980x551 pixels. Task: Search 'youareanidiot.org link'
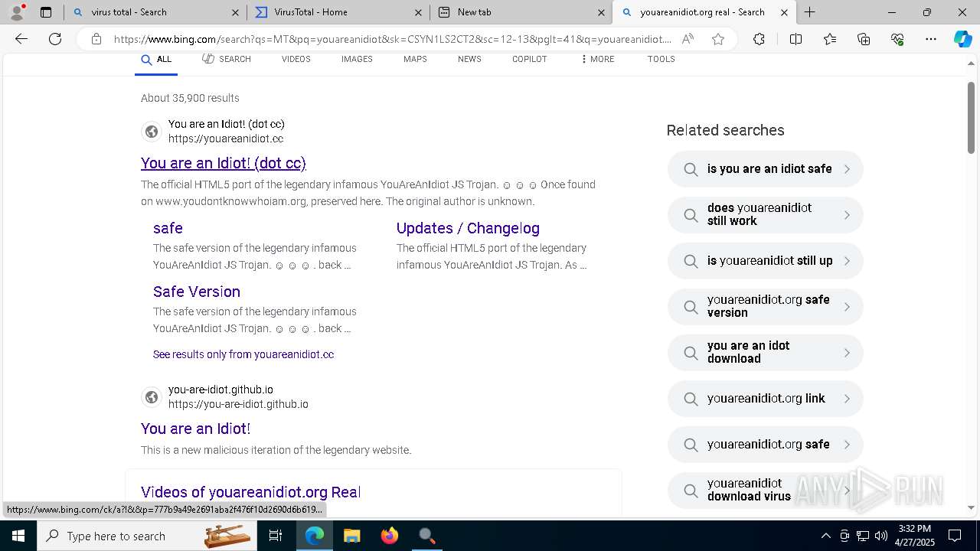(766, 399)
